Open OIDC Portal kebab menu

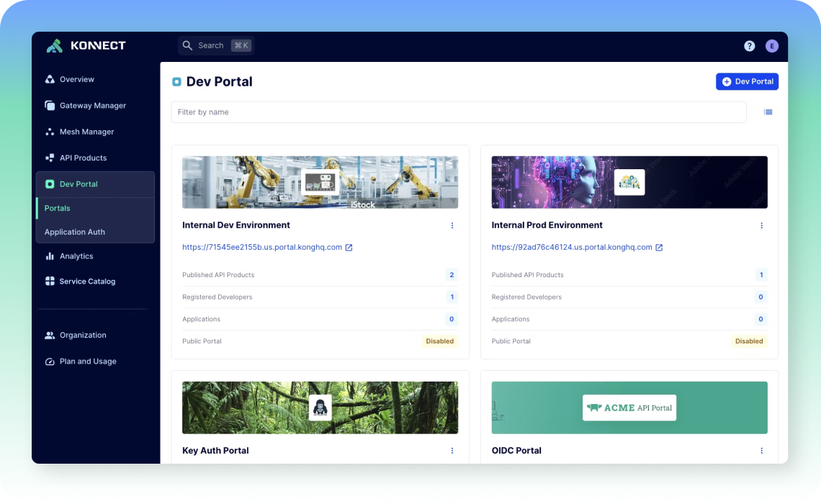point(761,451)
